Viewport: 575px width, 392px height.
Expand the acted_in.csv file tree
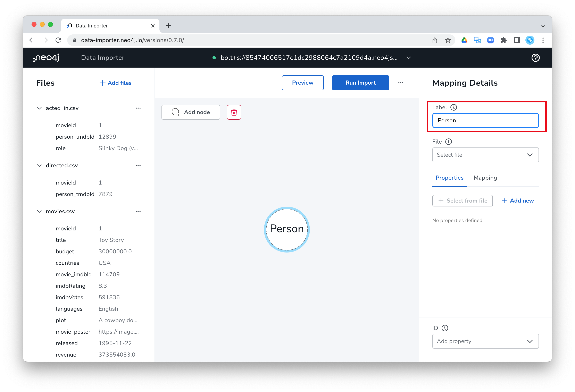tap(40, 107)
